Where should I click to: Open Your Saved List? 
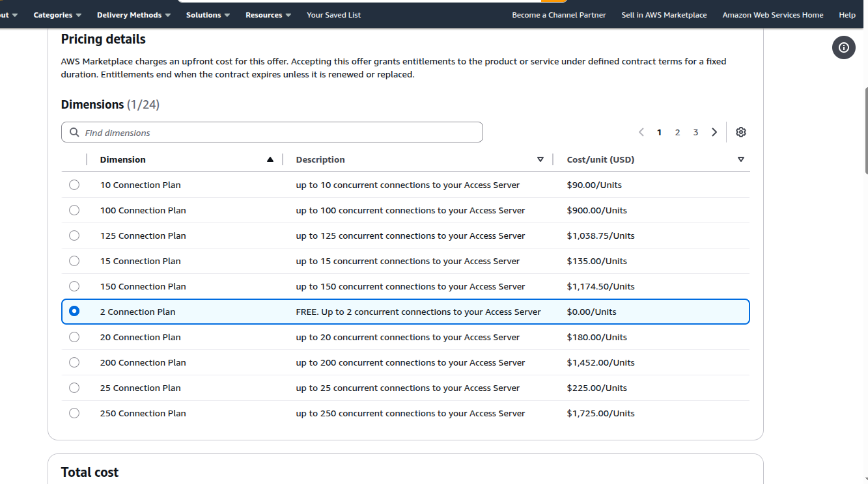pyautogui.click(x=333, y=15)
